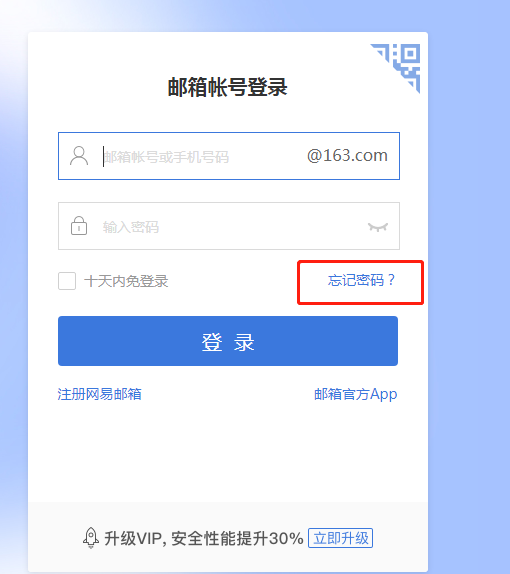Click the padlock icon in password field
Screen dimensions: 510x574
click(x=79, y=226)
